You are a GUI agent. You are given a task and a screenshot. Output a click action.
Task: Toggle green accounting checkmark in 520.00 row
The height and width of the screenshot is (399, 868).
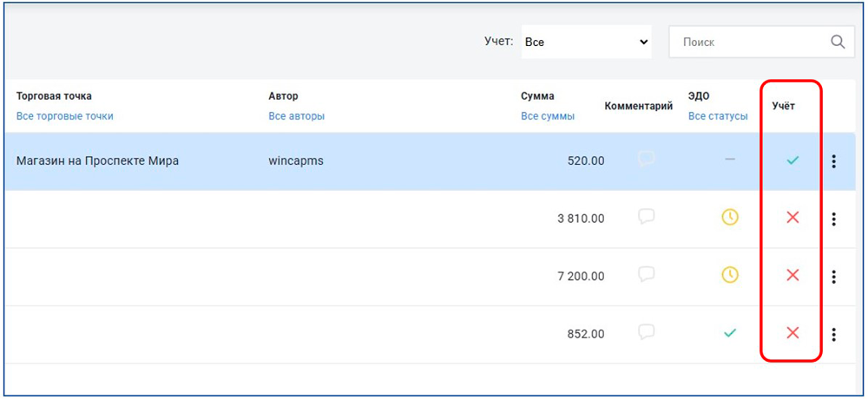tap(792, 160)
